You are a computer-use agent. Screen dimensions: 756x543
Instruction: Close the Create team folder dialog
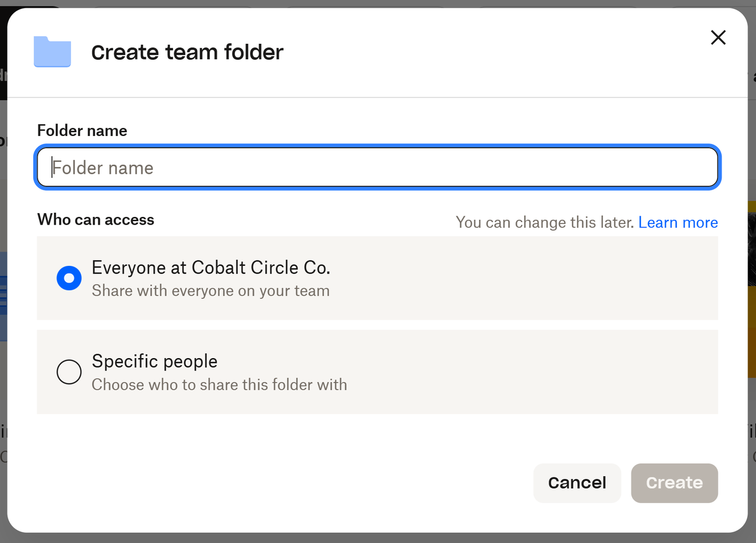click(x=718, y=38)
